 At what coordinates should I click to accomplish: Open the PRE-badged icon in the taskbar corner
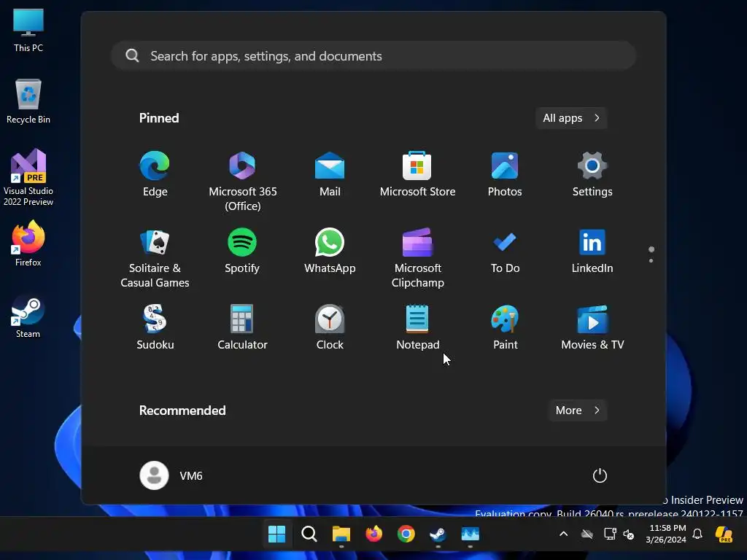(x=724, y=534)
